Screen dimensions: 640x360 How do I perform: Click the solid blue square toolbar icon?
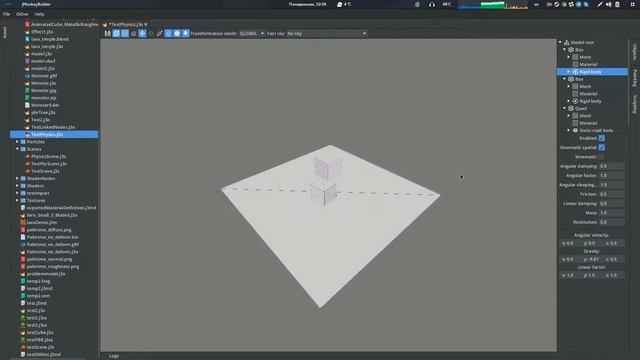[125, 33]
